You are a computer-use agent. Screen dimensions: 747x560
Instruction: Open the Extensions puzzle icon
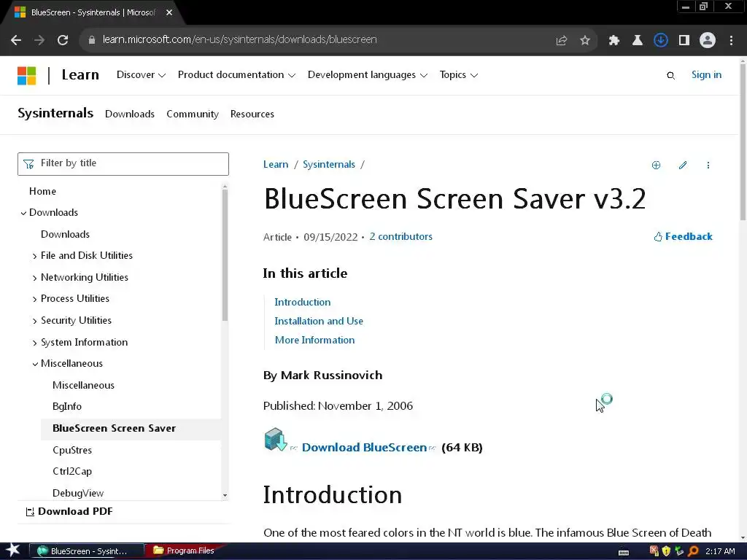(x=614, y=41)
